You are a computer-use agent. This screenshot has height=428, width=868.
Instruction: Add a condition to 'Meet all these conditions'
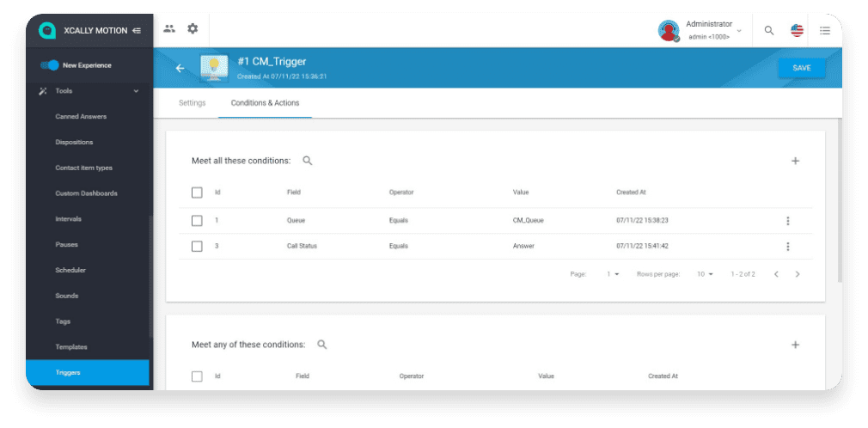[796, 161]
